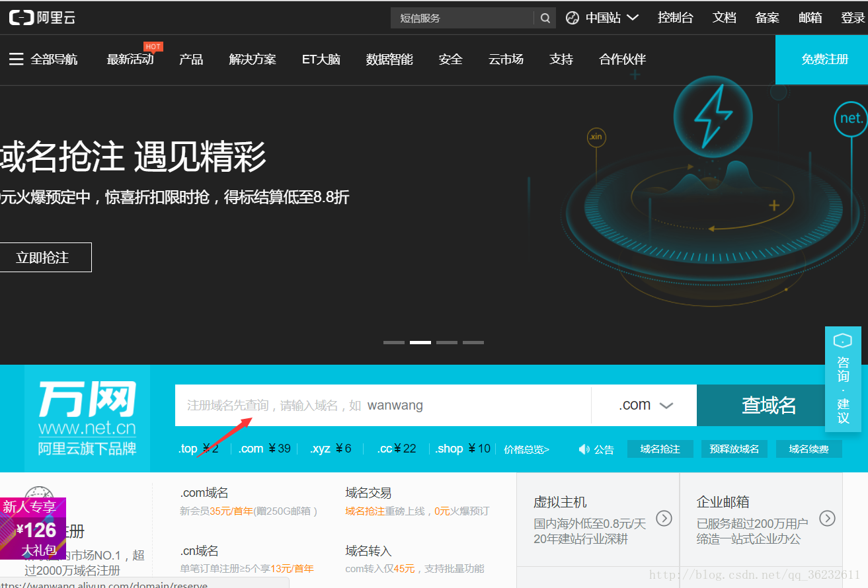Open the 文档 link
Image resolution: width=868 pixels, height=588 pixels.
click(x=725, y=18)
